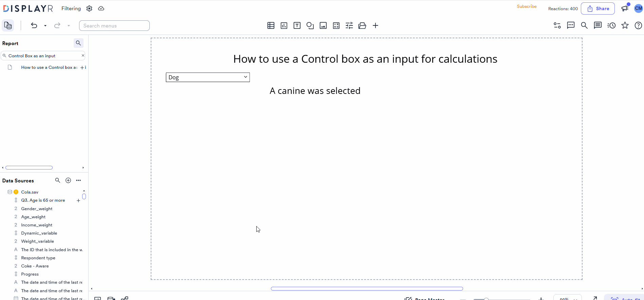This screenshot has height=300, width=644.
Task: Open the CM user account avatar
Action: point(638,8)
